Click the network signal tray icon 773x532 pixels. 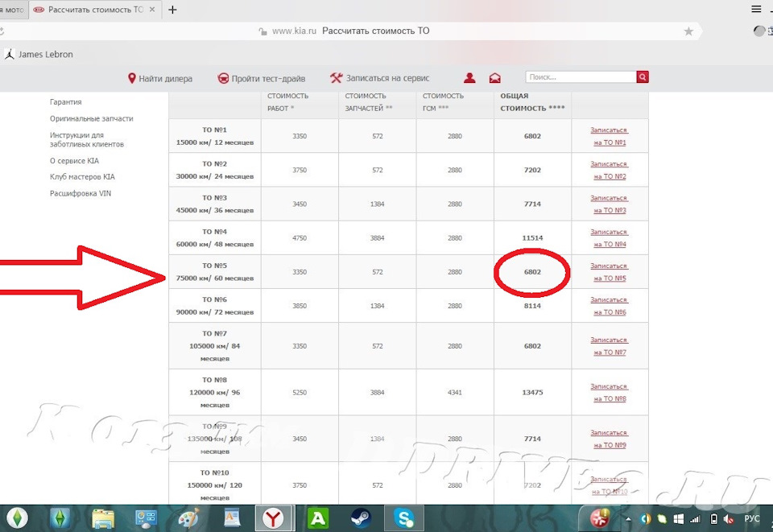695,519
